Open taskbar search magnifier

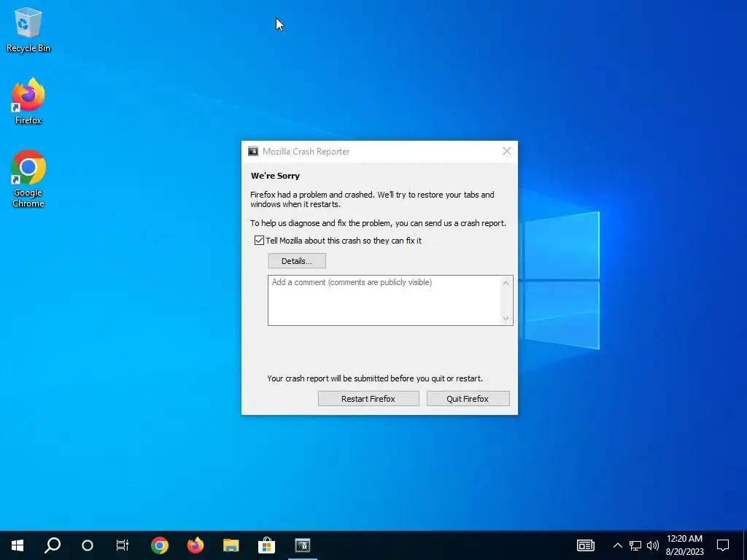(x=53, y=545)
